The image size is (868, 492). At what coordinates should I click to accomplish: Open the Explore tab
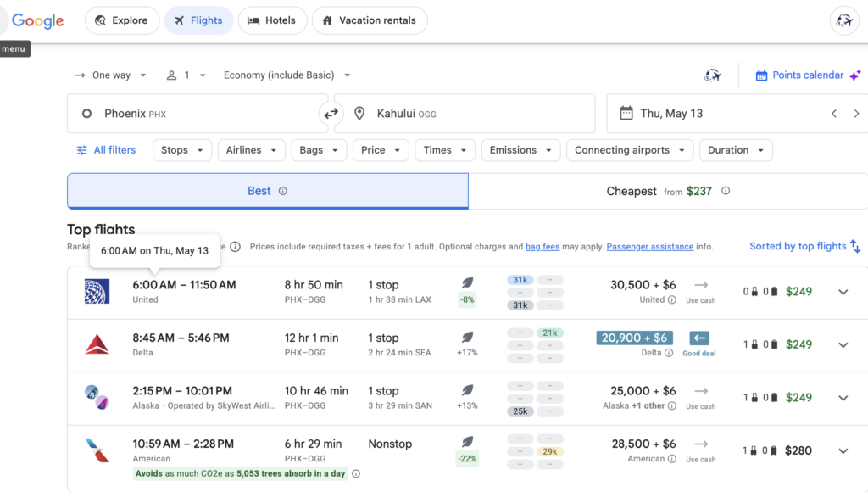pyautogui.click(x=122, y=20)
